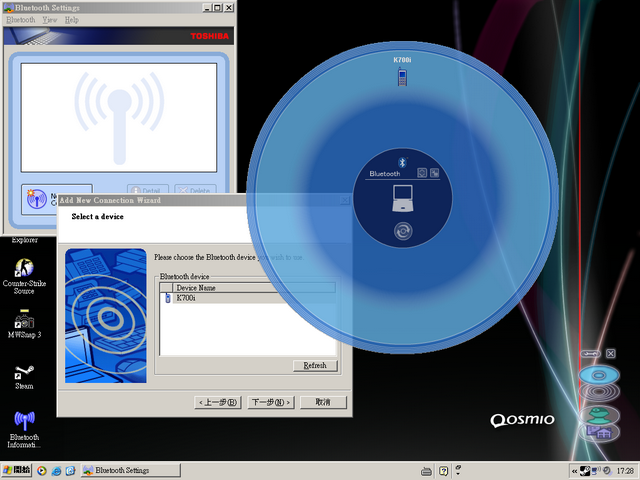Click the printer icon on taskbar
Screen dimensions: 640x480
tap(426, 471)
